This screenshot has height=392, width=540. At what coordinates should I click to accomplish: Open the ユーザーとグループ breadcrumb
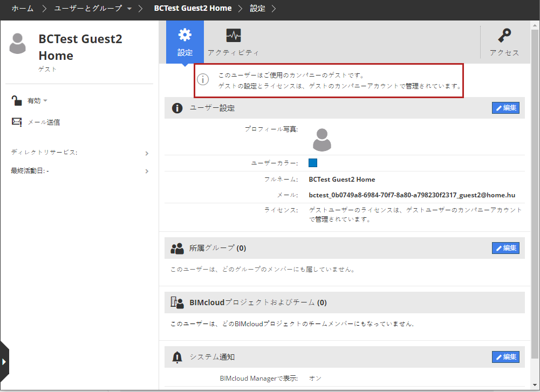click(x=88, y=8)
